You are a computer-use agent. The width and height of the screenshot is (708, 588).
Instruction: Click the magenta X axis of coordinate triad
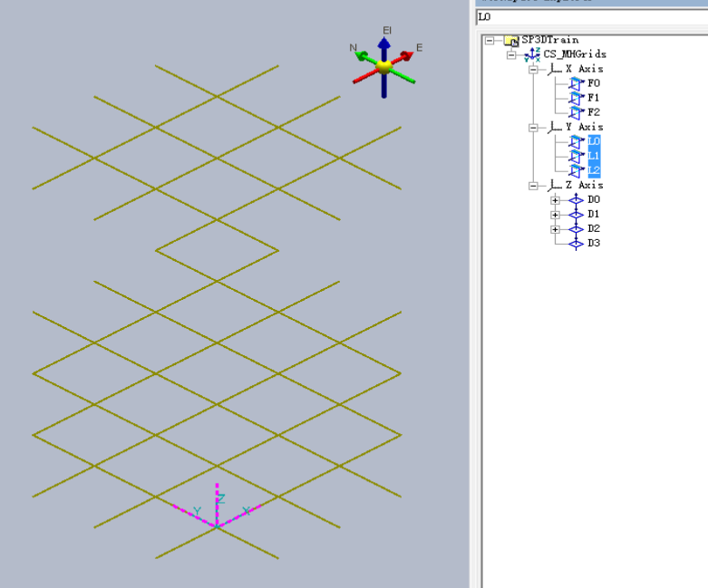coord(240,515)
